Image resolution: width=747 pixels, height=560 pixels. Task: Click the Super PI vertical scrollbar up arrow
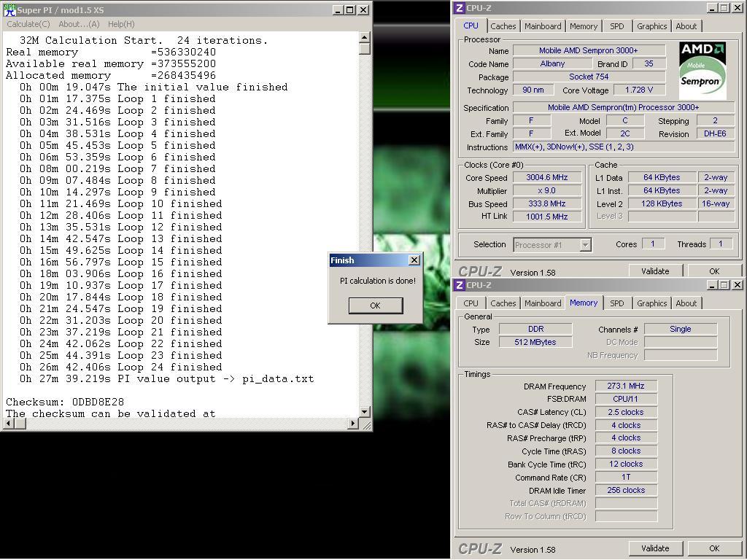pos(365,38)
